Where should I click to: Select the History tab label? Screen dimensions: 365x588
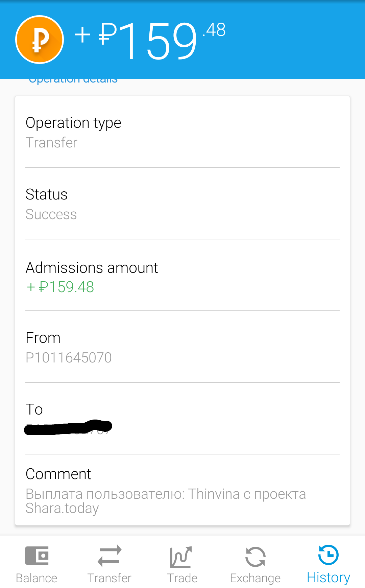(x=328, y=578)
